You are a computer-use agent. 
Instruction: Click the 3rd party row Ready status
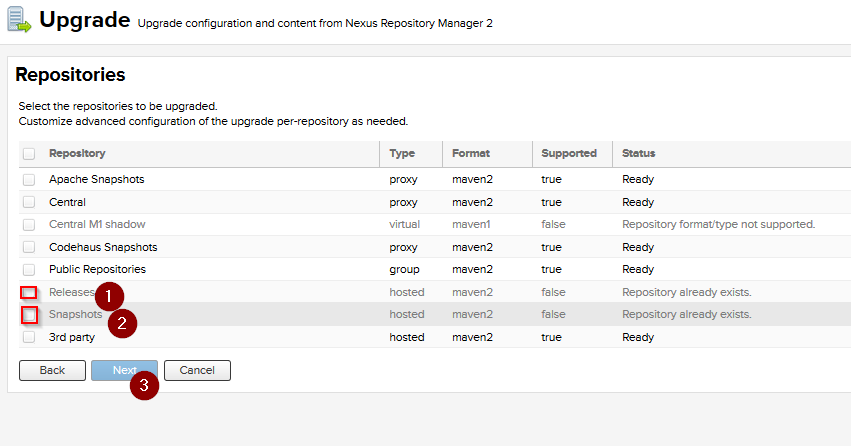point(638,338)
